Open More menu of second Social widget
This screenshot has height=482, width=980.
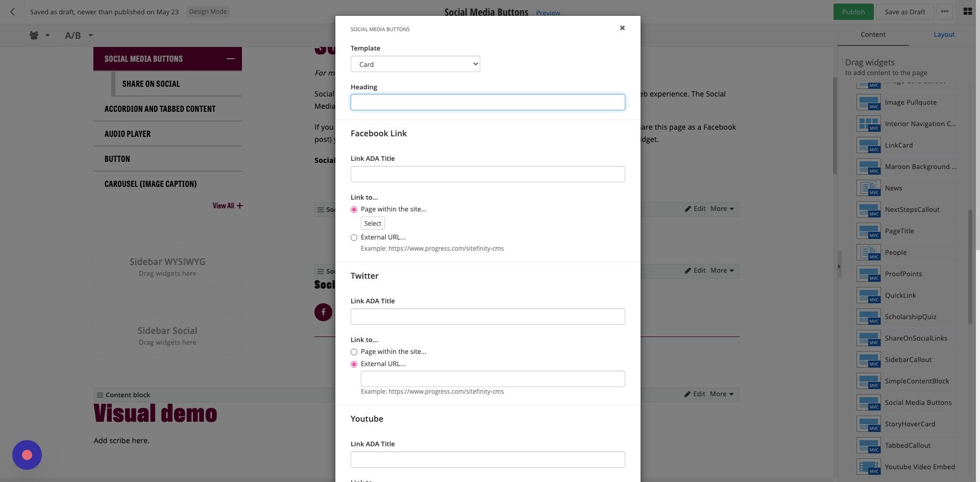pos(722,271)
